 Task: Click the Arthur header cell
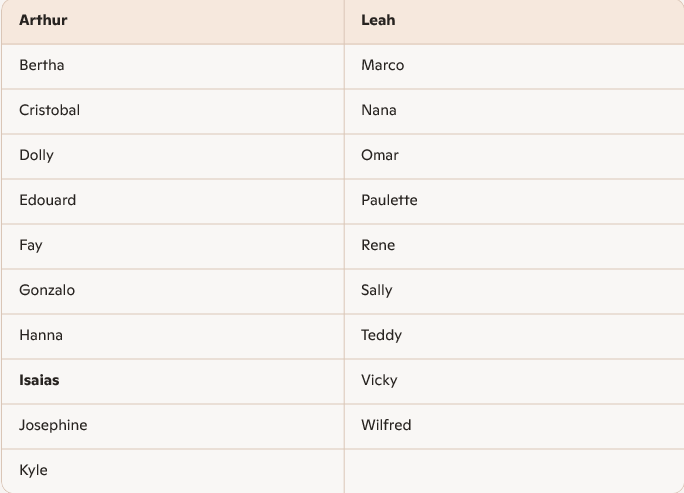click(x=43, y=20)
